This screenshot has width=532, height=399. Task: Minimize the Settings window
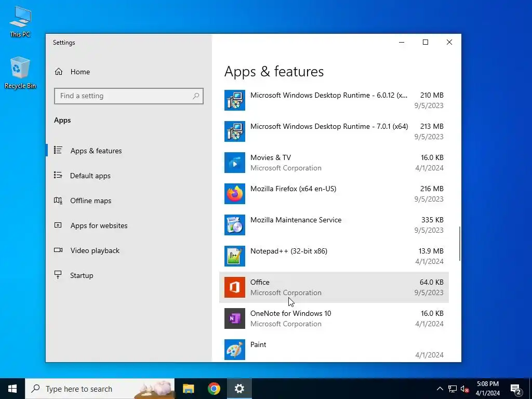tap(402, 42)
